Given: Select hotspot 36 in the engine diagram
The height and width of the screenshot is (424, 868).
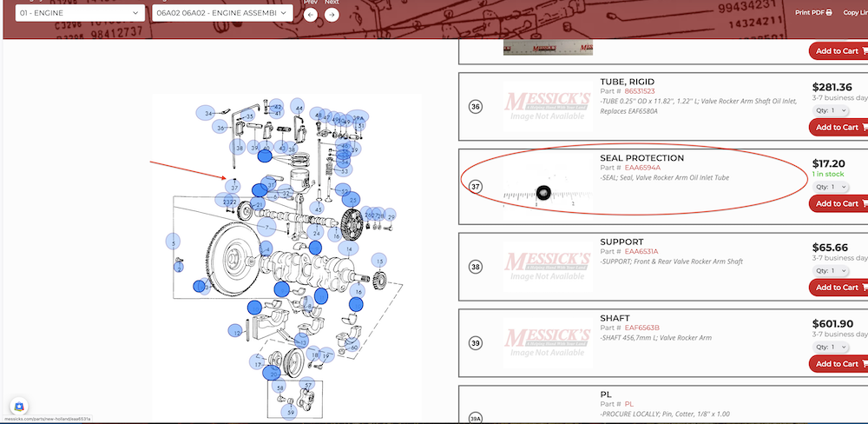Looking at the screenshot, I should pyautogui.click(x=220, y=128).
